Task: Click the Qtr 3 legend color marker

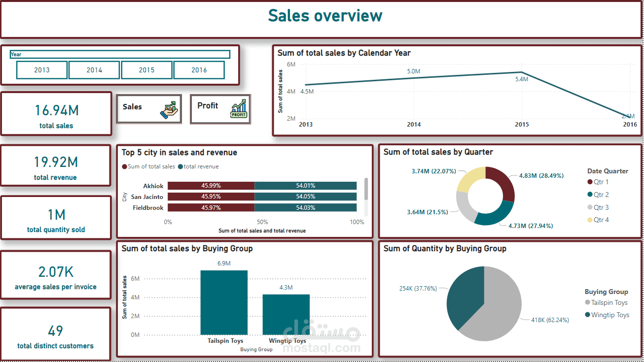Action: 590,208
